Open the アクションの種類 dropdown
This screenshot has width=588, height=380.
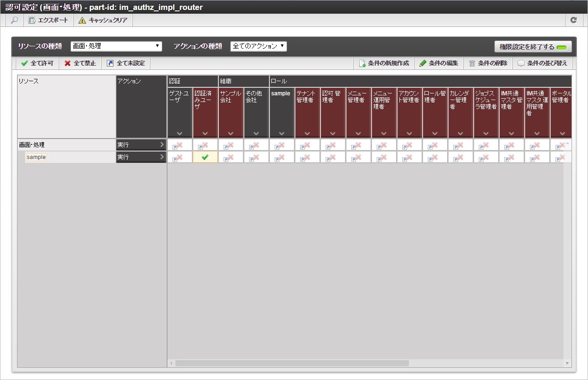click(x=259, y=46)
